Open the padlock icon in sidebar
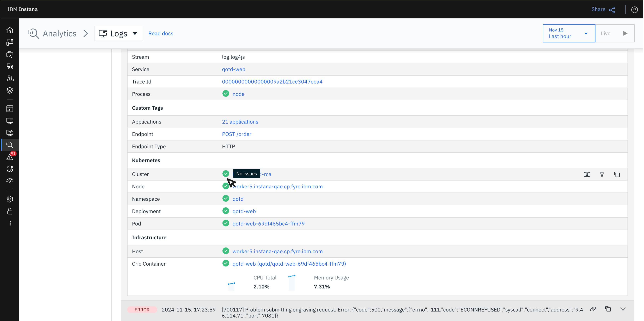 point(10,211)
